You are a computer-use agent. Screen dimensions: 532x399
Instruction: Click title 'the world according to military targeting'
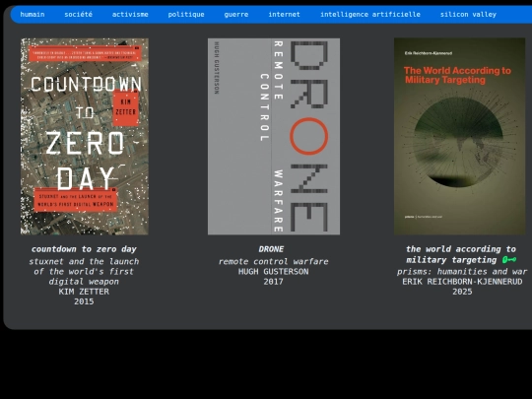(x=461, y=254)
